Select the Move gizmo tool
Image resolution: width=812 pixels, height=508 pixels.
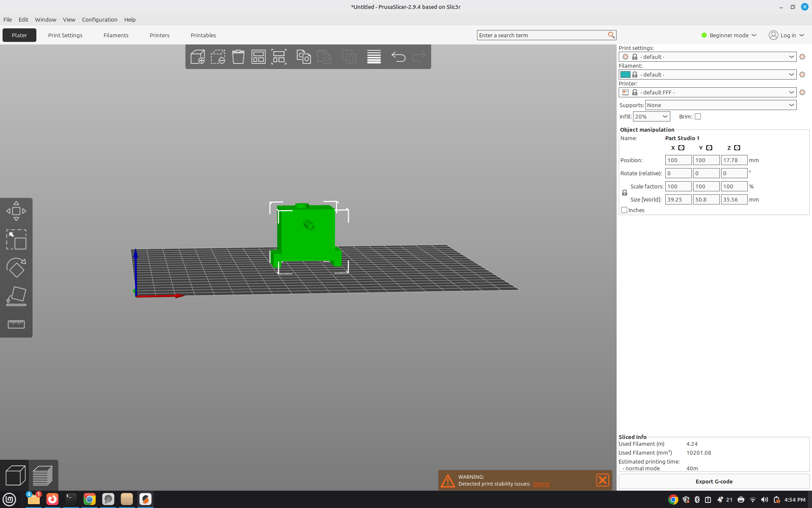pyautogui.click(x=16, y=211)
